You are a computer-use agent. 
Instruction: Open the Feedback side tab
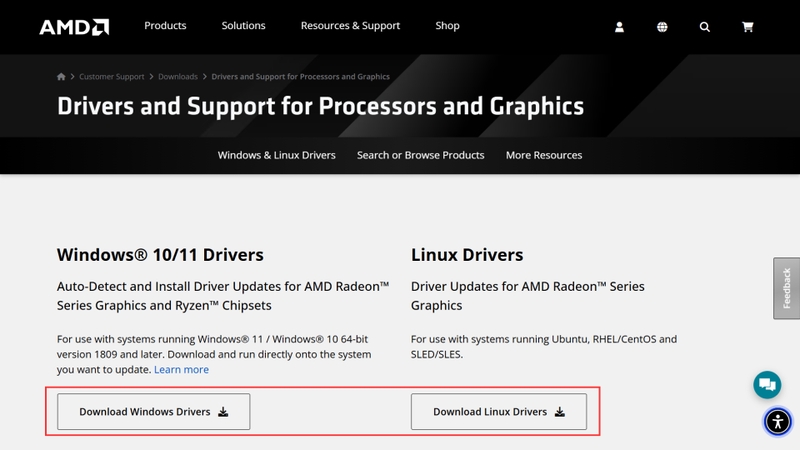coord(786,288)
